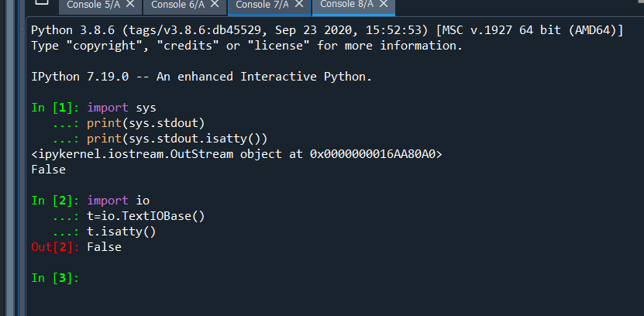The height and width of the screenshot is (316, 644).
Task: Close the Console 8/A tab
Action: (384, 4)
